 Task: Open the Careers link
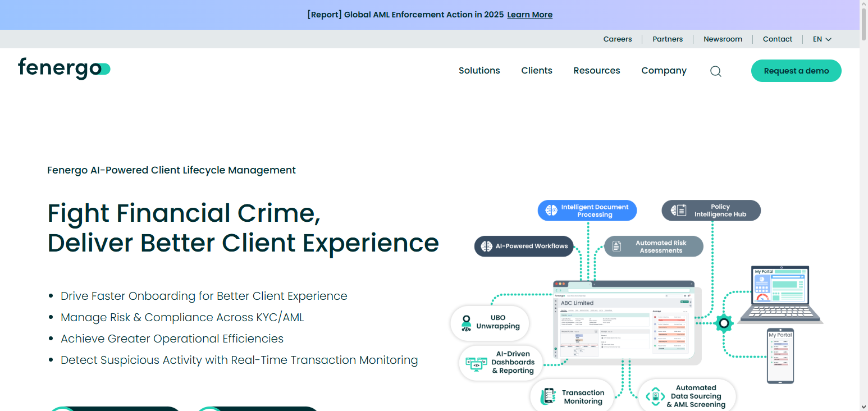pos(617,39)
